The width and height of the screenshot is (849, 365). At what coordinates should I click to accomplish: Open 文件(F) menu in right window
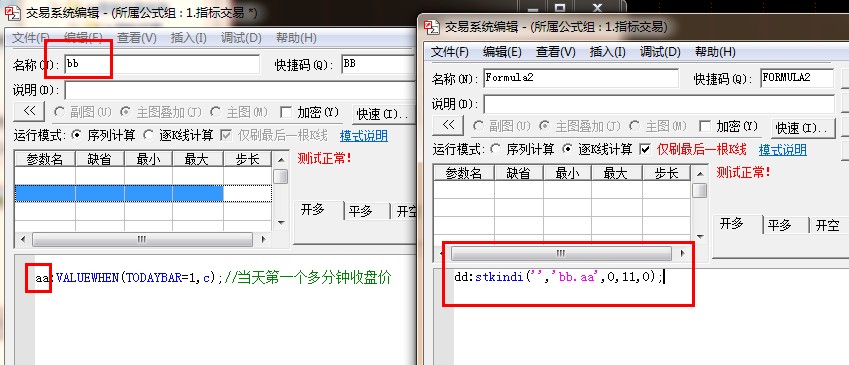pos(449,52)
